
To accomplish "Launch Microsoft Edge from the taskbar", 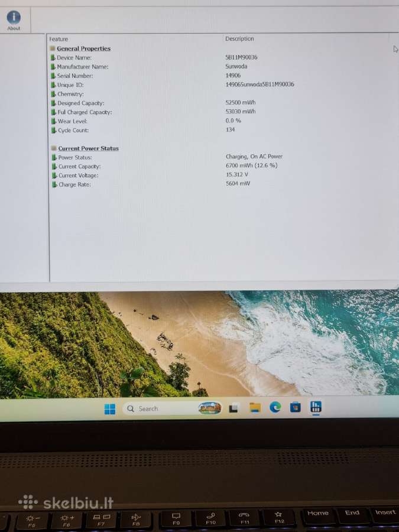I will 275,407.
